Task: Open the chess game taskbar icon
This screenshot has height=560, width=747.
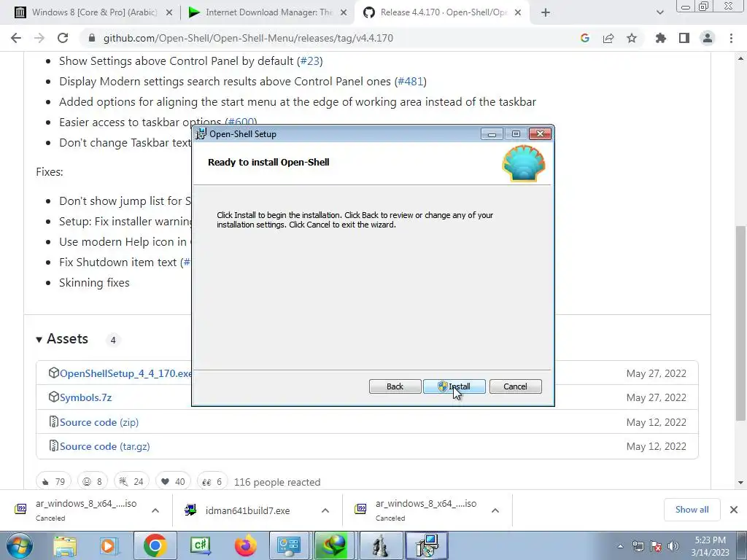Action: point(380,546)
